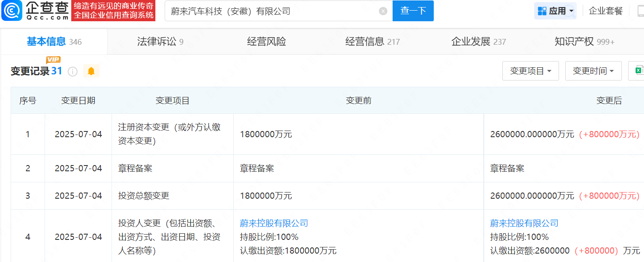The height and width of the screenshot is (262, 644).
Task: Open the 应用 dropdown menu
Action: (555, 11)
